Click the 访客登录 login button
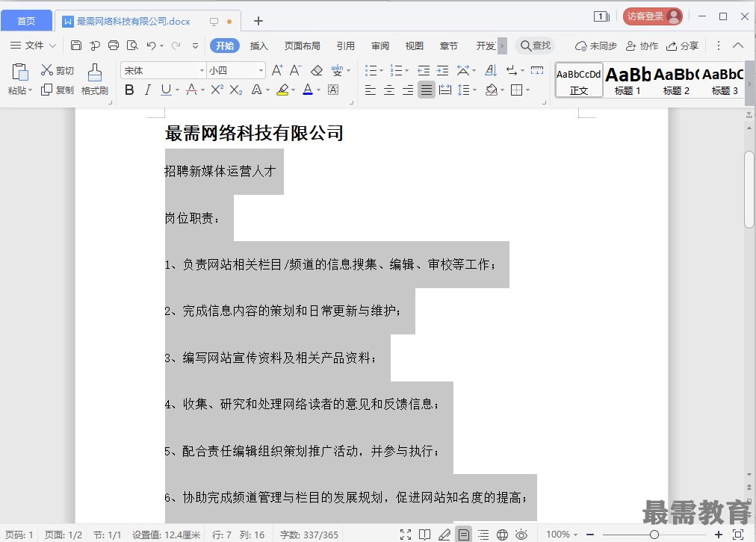756x542 pixels. [x=653, y=16]
